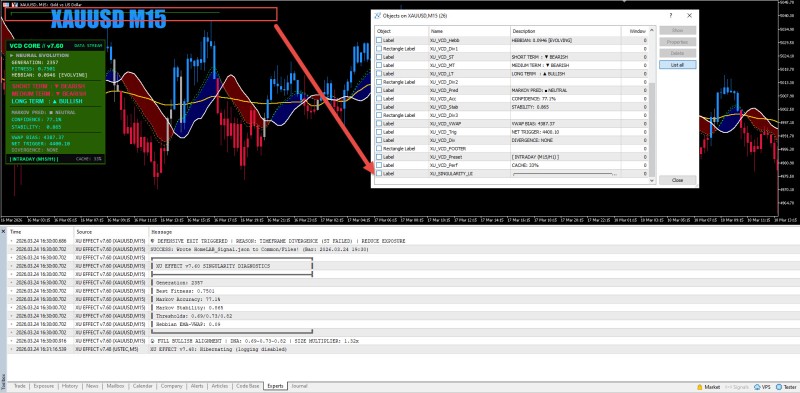Viewport: 800px width, 393px height.
Task: Open the Company tab
Action: [172, 386]
